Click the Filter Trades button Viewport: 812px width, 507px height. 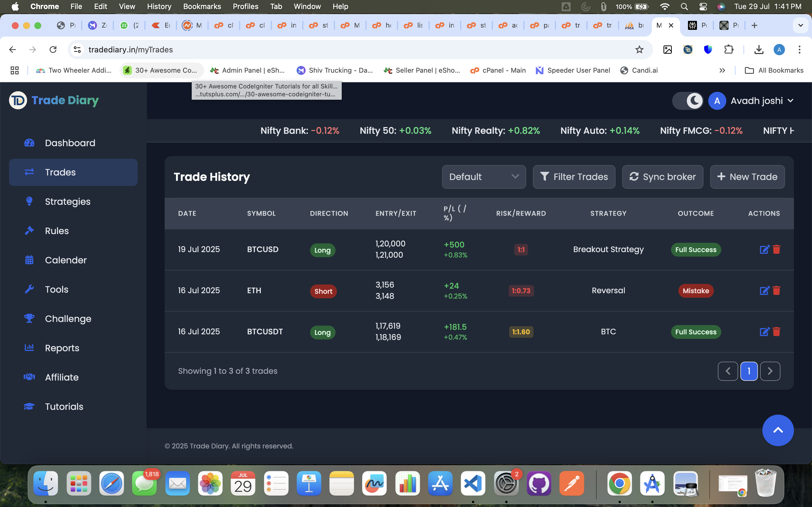tap(574, 177)
